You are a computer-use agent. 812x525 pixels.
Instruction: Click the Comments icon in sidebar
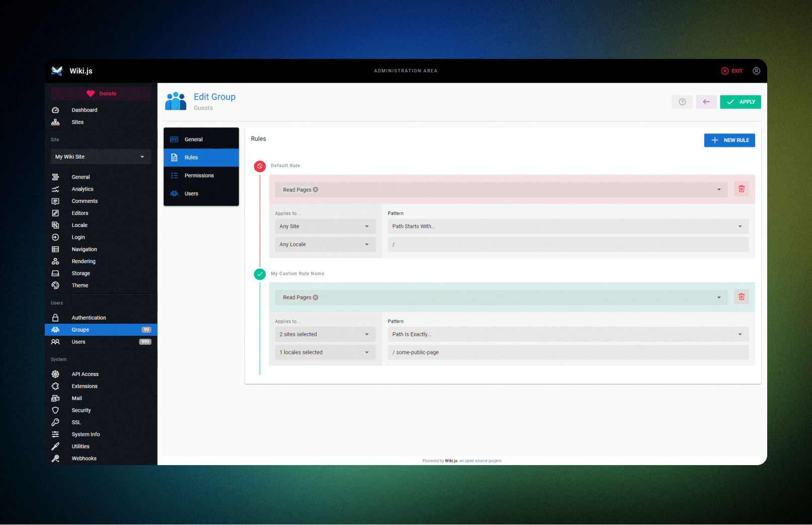pos(55,201)
